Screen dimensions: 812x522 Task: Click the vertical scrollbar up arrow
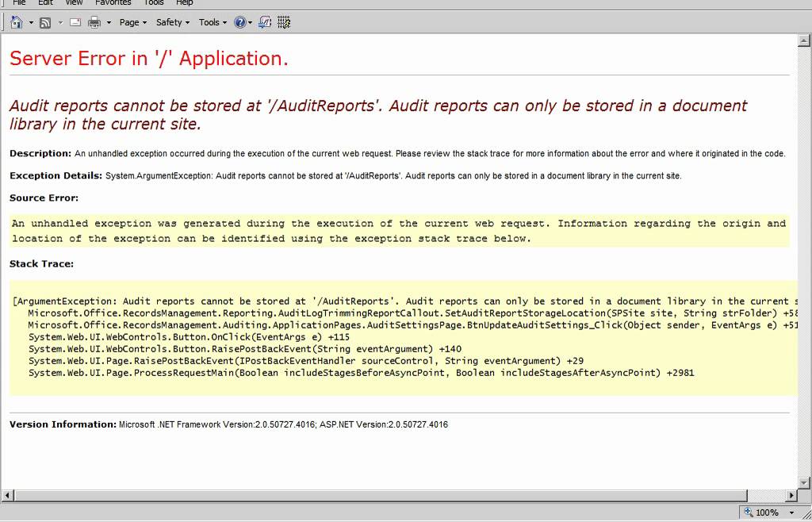point(804,40)
